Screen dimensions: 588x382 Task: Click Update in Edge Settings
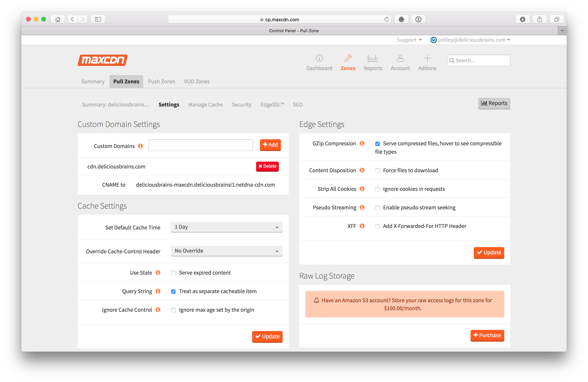pyautogui.click(x=489, y=253)
